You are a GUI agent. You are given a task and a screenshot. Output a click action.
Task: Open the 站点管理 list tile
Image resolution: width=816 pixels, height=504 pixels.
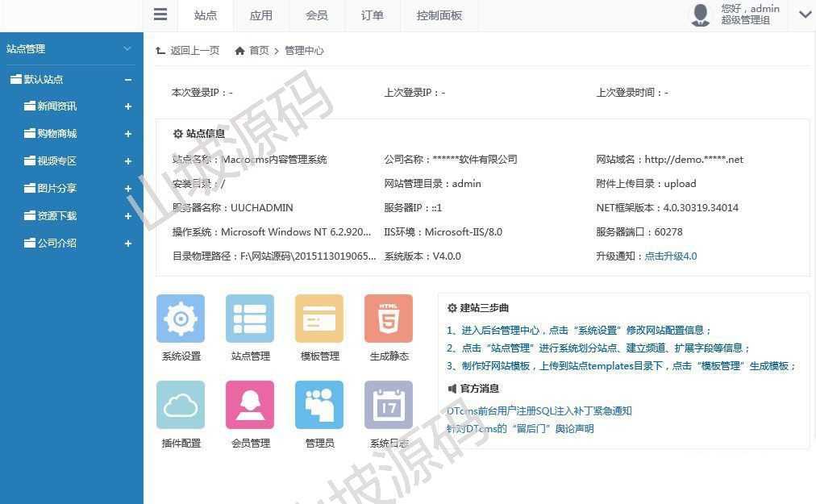(250, 319)
